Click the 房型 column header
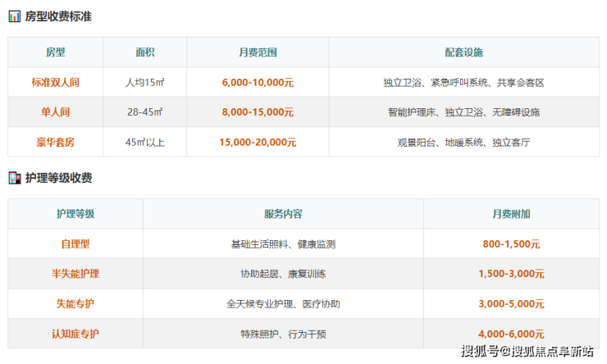 [56, 52]
